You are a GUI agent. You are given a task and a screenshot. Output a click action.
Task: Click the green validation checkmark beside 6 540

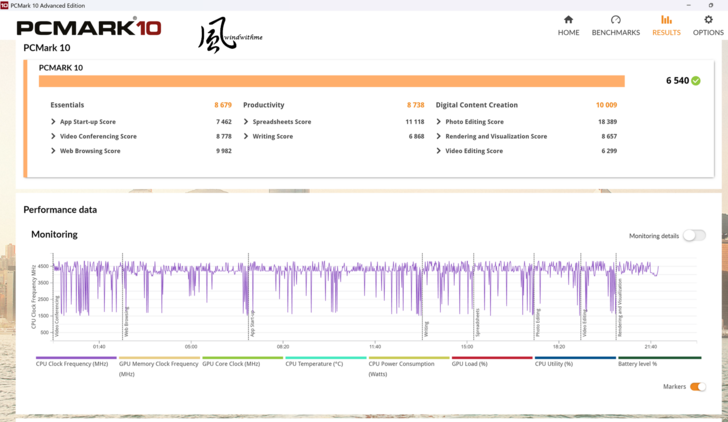click(x=696, y=80)
